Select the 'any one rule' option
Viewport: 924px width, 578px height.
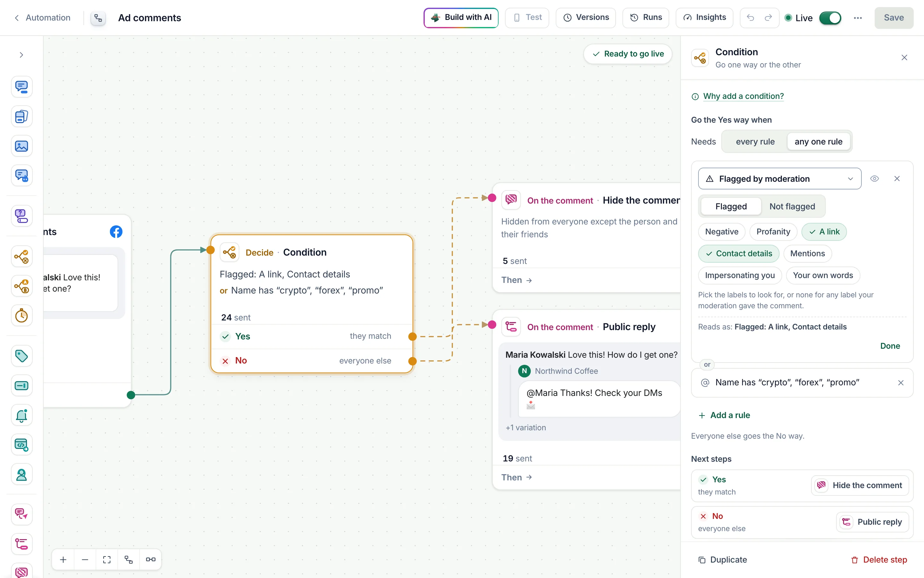point(819,141)
